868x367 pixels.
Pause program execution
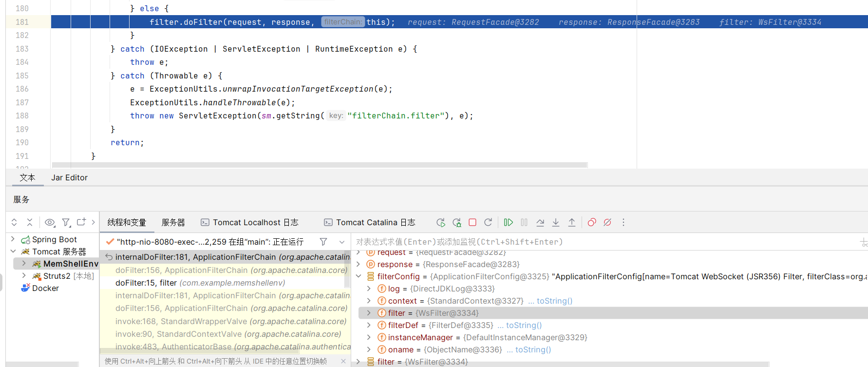click(524, 222)
